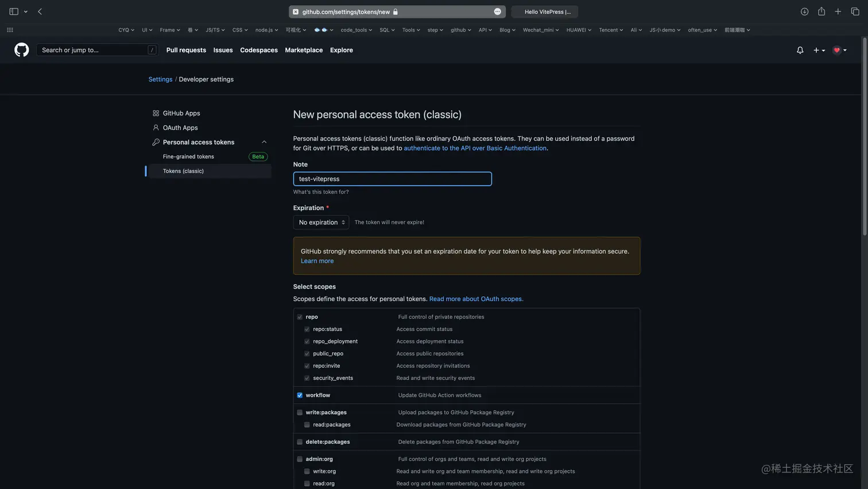Collapse the Personal access tokens section
Image resolution: width=868 pixels, height=489 pixels.
264,142
